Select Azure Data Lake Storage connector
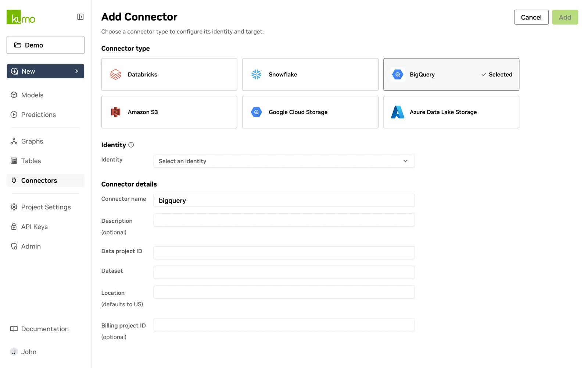The height and width of the screenshot is (368, 588). coord(451,112)
